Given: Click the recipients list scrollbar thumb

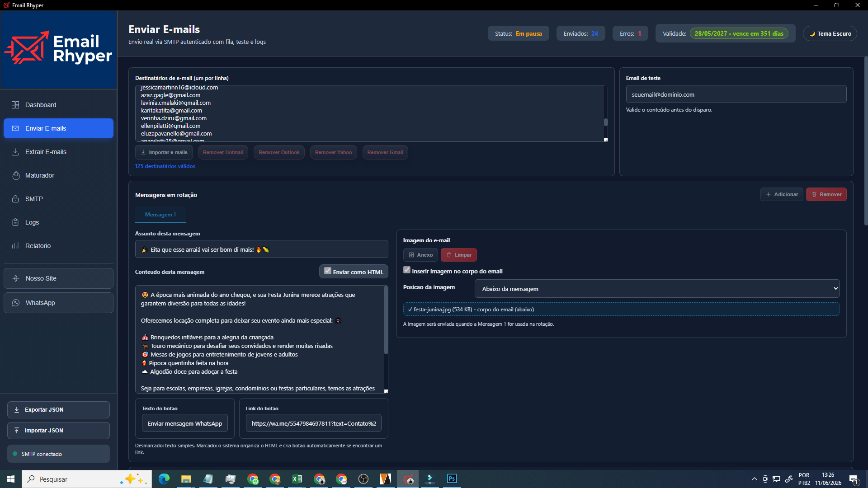Looking at the screenshot, I should tap(606, 122).
